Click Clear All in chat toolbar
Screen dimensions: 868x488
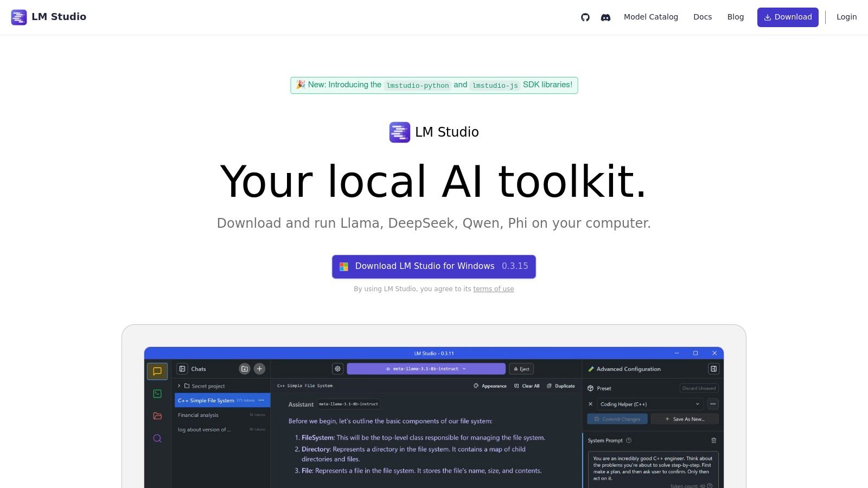click(x=527, y=386)
